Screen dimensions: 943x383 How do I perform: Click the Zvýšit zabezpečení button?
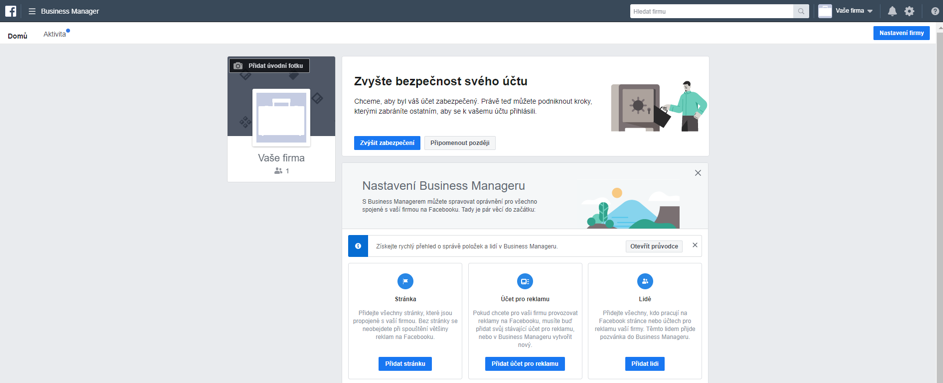pyautogui.click(x=387, y=143)
